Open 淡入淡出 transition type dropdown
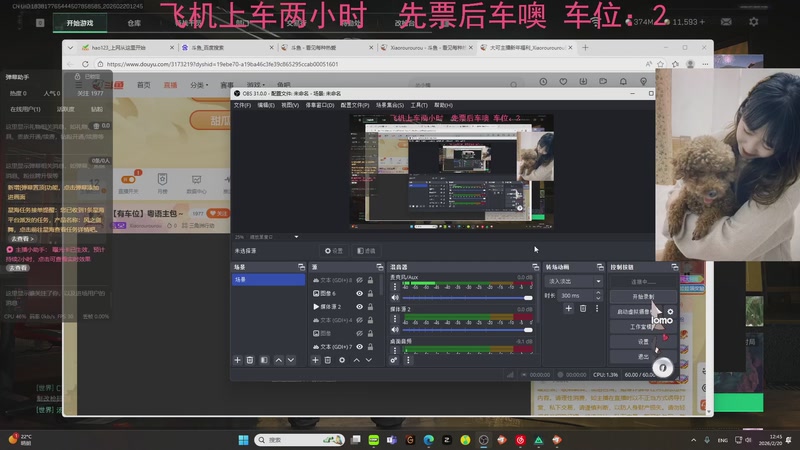Viewport: 800px width, 450px height. coord(574,281)
